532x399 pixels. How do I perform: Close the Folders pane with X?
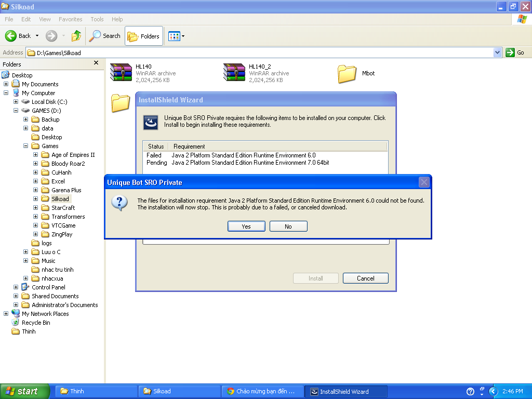(x=96, y=63)
